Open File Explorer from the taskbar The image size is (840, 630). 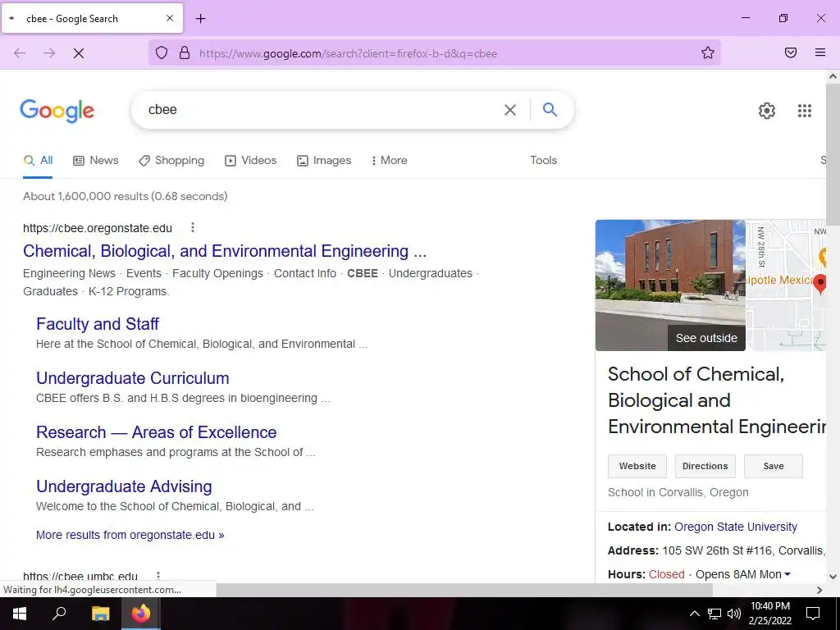pyautogui.click(x=100, y=614)
